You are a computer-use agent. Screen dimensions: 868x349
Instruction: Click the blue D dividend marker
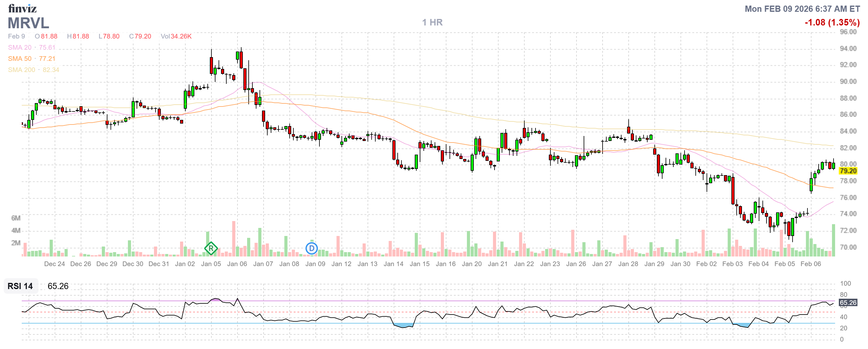tap(312, 249)
